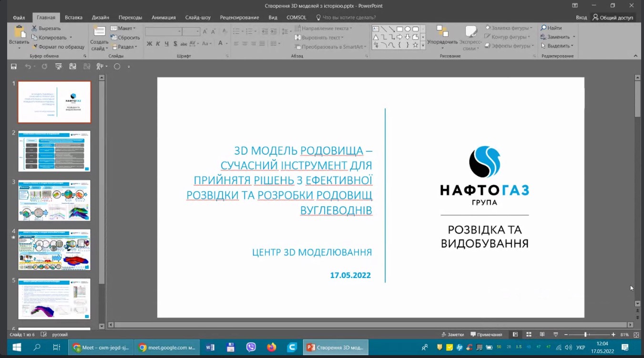Open Контур фигуры outline dropdown
644x358 pixels.
point(507,37)
